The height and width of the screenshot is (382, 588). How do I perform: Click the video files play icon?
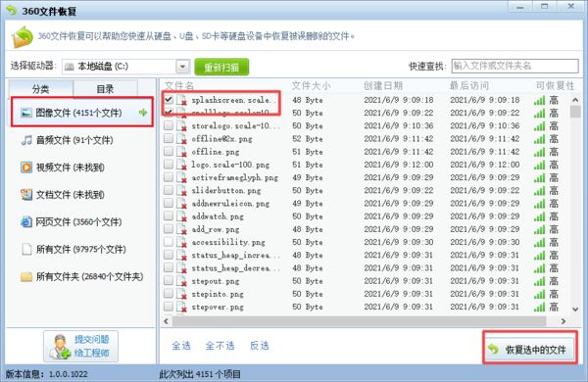click(26, 167)
